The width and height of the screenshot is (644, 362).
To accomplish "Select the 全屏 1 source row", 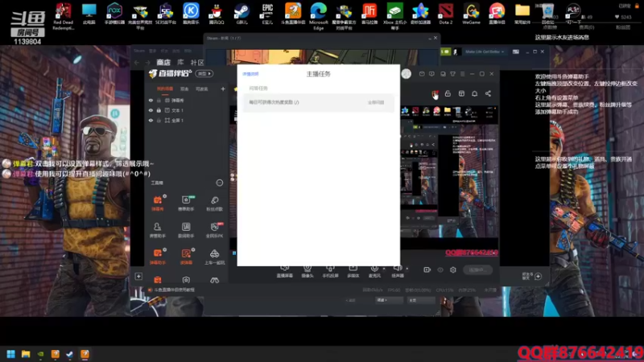I will click(x=187, y=120).
